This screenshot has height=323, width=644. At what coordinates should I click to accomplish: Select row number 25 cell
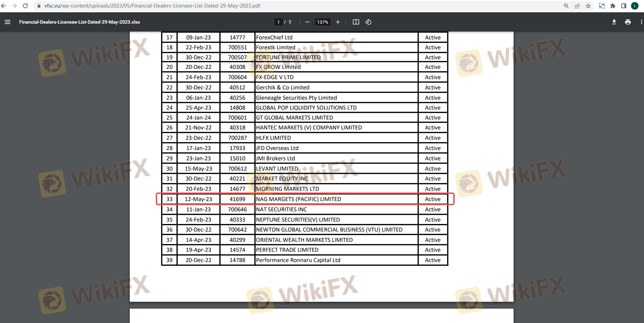click(169, 117)
